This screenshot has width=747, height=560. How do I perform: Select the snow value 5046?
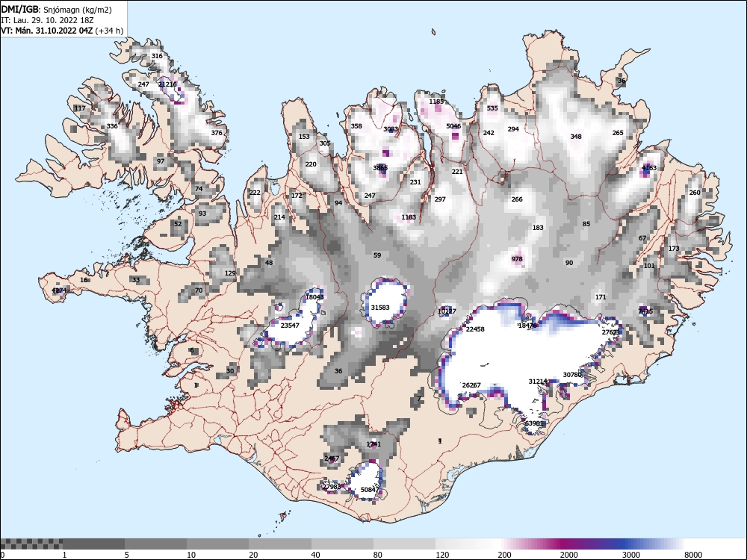[453, 126]
